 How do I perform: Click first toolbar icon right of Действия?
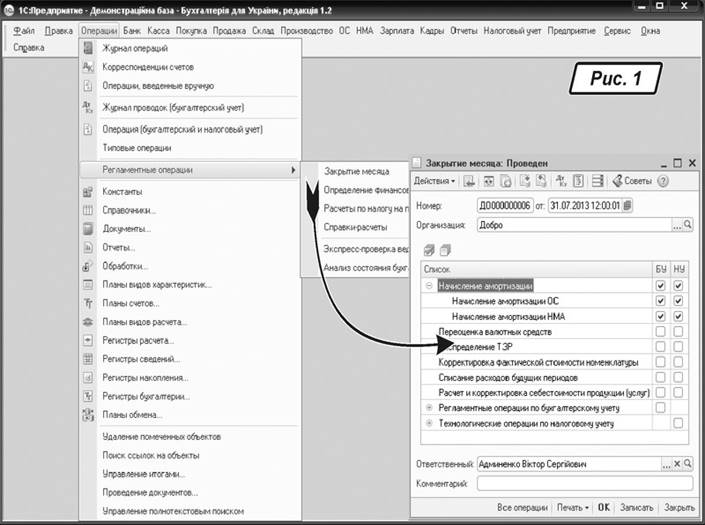469,181
